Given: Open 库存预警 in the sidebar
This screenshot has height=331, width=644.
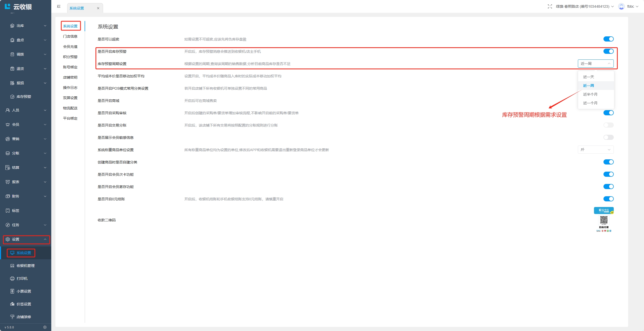Looking at the screenshot, I should pyautogui.click(x=24, y=97).
